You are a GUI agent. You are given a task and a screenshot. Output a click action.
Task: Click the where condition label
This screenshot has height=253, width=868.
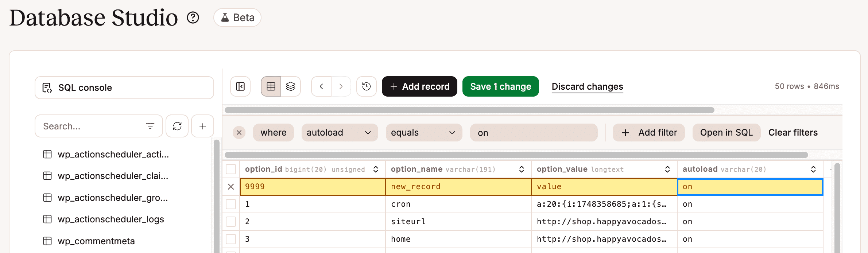[x=274, y=133]
